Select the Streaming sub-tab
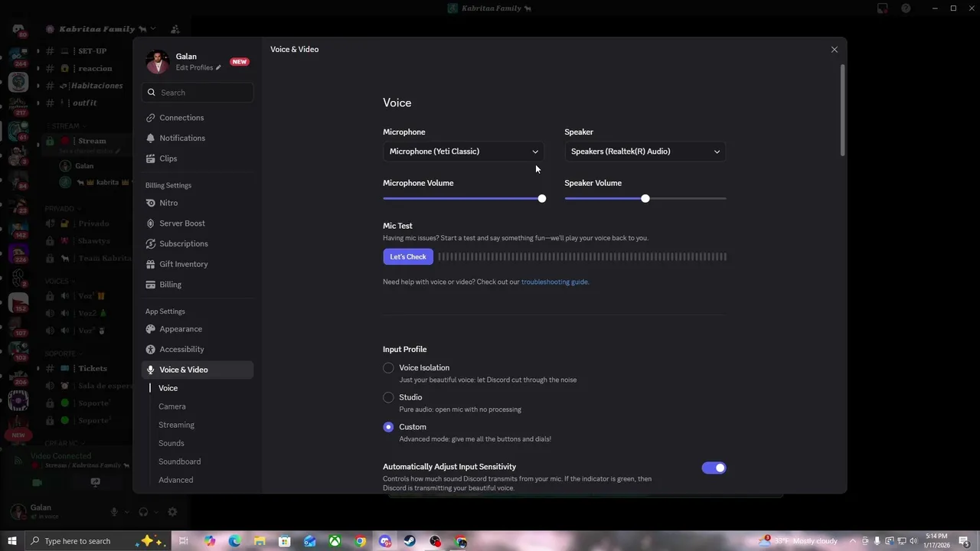This screenshot has height=551, width=980. tap(176, 425)
